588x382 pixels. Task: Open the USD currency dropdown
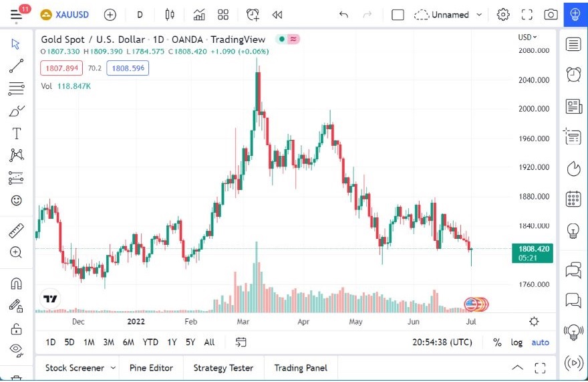tap(527, 37)
